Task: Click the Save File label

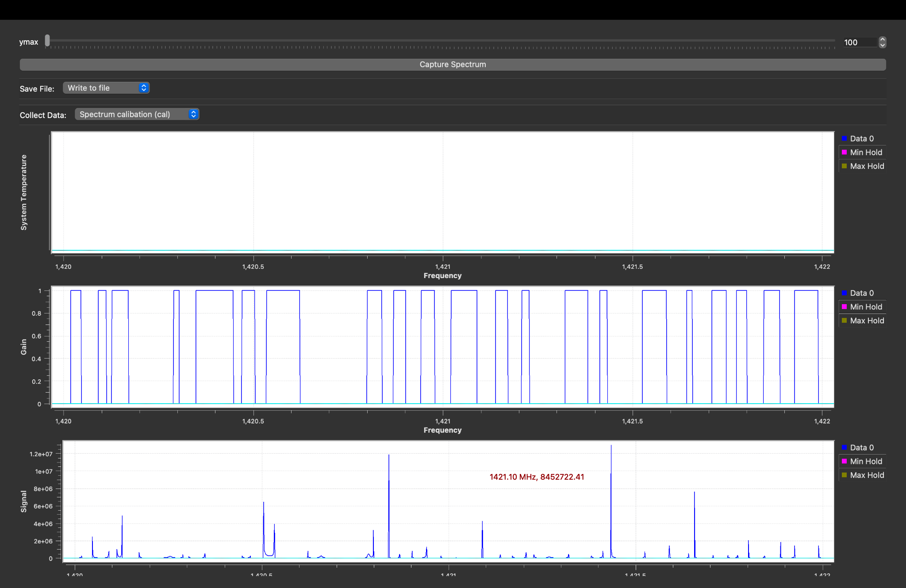Action: click(x=37, y=89)
